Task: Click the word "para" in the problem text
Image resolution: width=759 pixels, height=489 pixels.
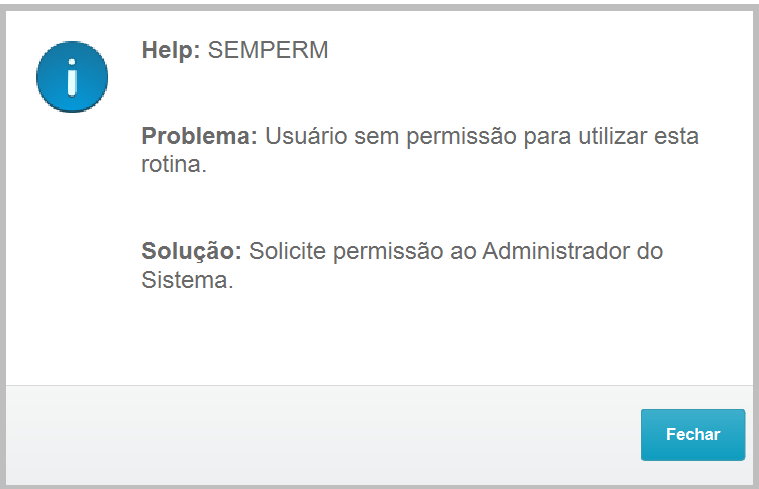Action: click(544, 136)
